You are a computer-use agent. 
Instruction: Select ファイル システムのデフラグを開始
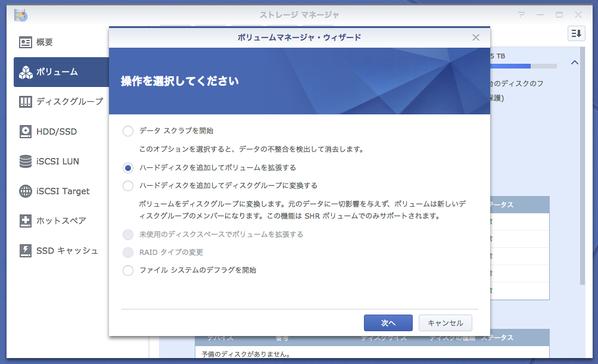click(127, 270)
